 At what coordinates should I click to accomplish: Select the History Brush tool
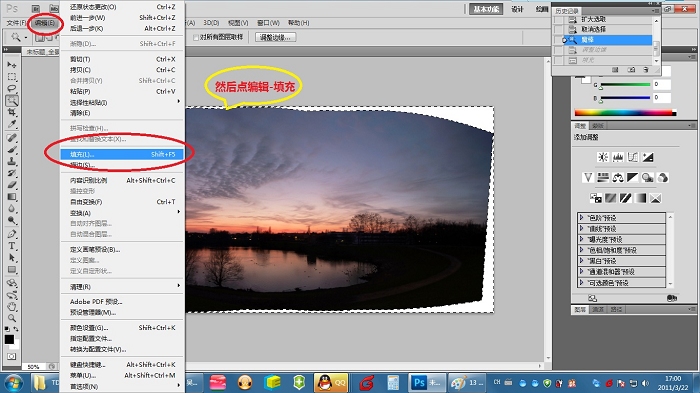click(11, 173)
